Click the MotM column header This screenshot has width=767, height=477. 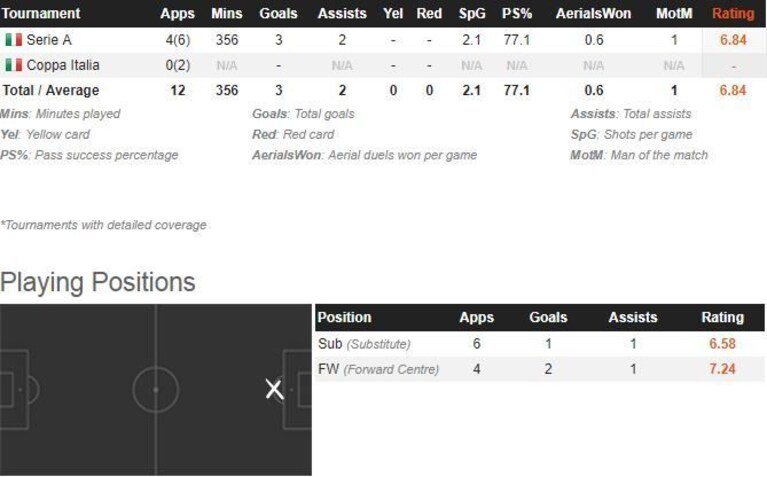[674, 13]
